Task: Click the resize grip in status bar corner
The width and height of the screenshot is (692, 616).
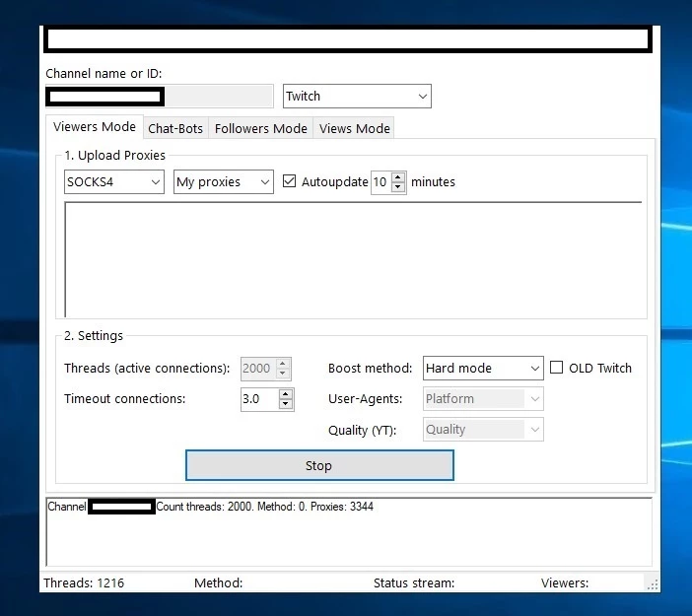Action: pos(652,583)
